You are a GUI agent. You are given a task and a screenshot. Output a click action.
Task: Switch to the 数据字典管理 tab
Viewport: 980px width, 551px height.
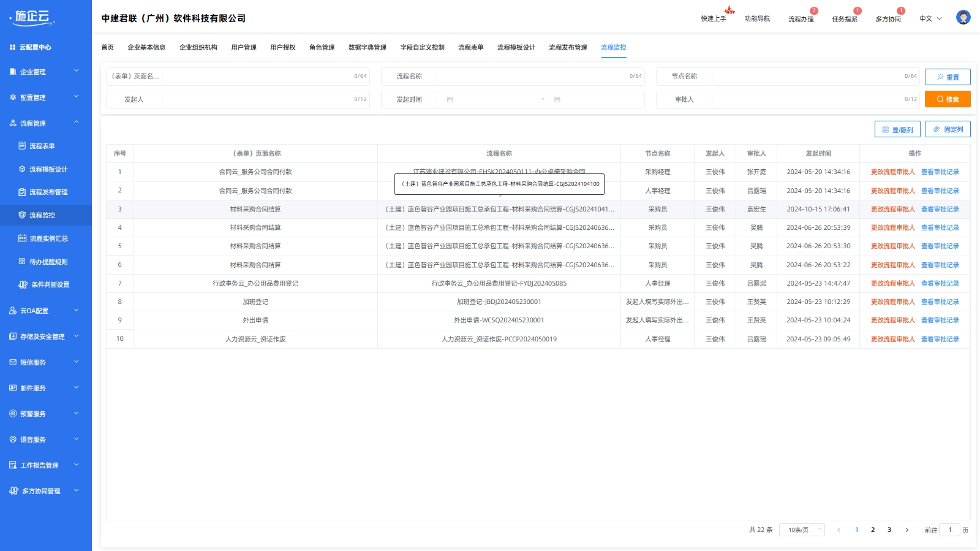click(367, 47)
